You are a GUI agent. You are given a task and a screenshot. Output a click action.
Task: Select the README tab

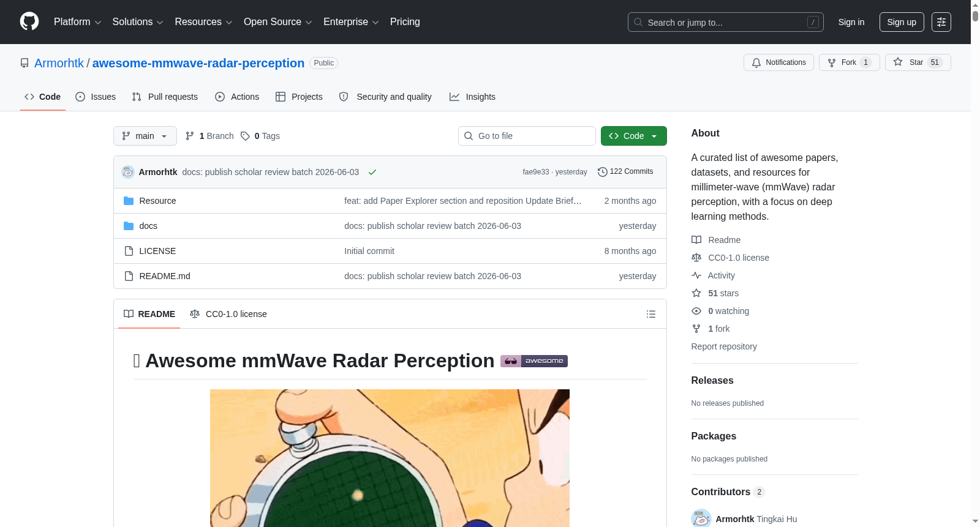coord(149,314)
